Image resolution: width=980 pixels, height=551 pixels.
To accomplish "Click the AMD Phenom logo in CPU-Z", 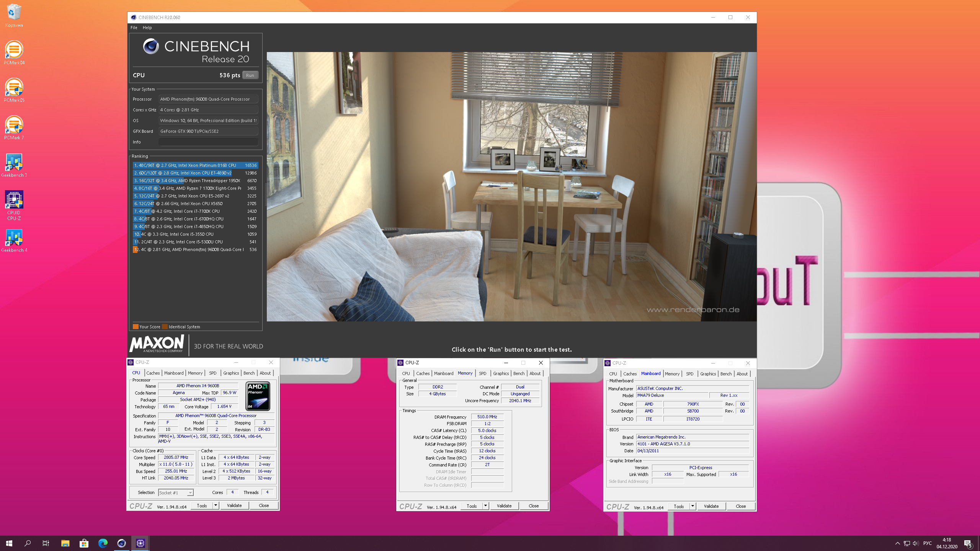I will [258, 396].
